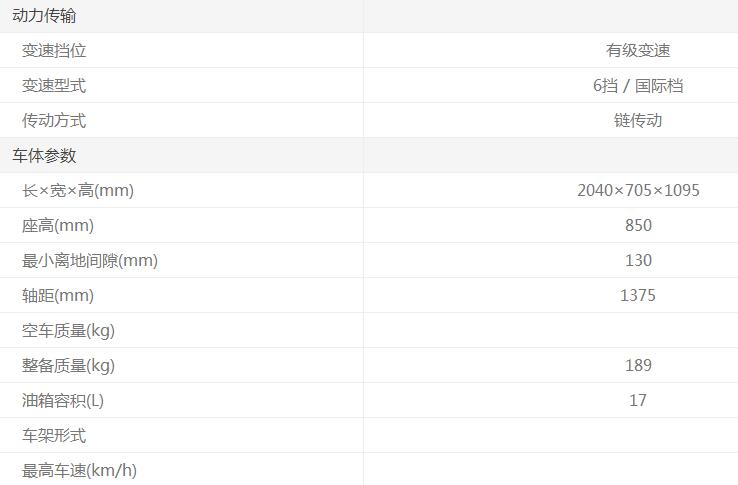Click the 6挡 / 国际档 value
This screenshot has height=485, width=738.
[x=638, y=86]
